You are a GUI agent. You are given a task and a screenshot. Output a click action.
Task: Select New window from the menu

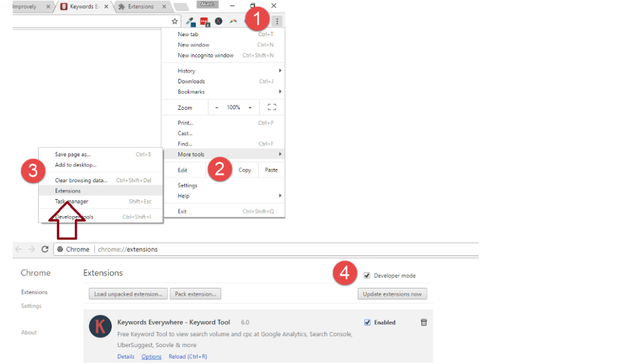[x=223, y=45]
